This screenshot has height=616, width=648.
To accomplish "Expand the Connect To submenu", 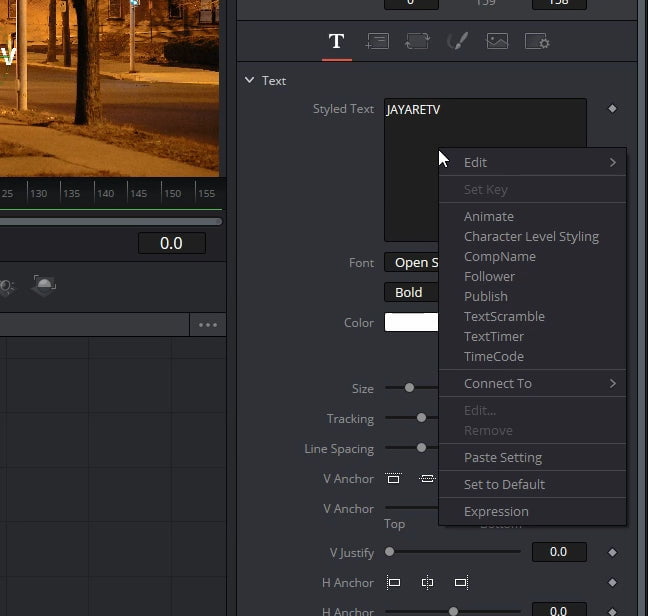I will pyautogui.click(x=532, y=383).
